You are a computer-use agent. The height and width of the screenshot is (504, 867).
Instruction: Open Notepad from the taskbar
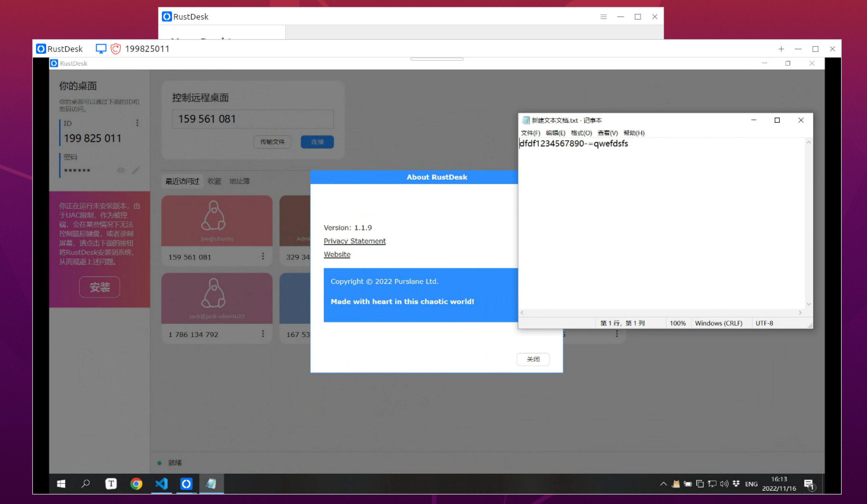click(212, 484)
